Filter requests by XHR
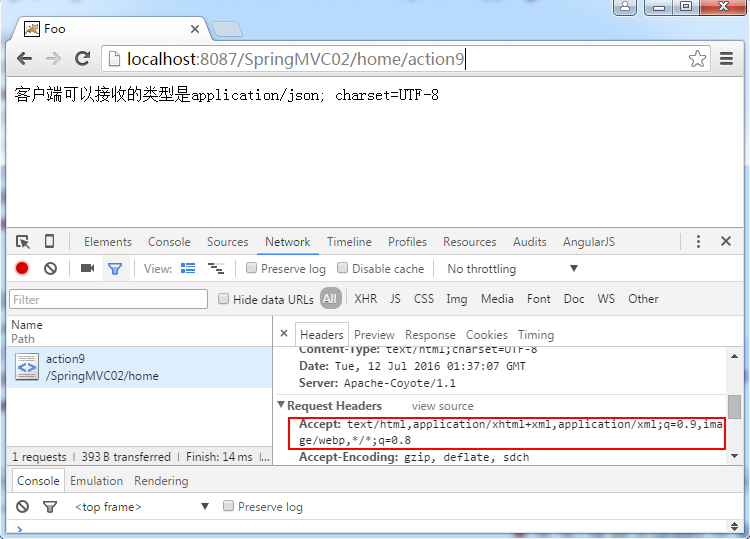This screenshot has width=750, height=539. 365,299
